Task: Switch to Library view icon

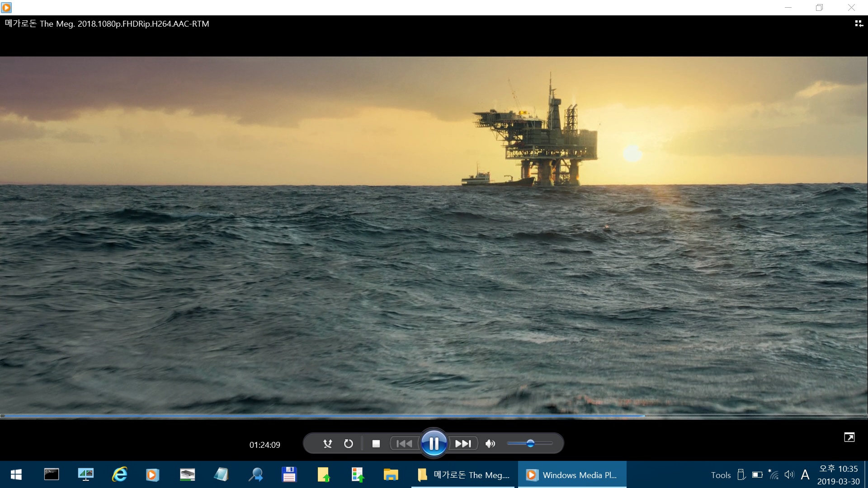Action: (x=859, y=23)
